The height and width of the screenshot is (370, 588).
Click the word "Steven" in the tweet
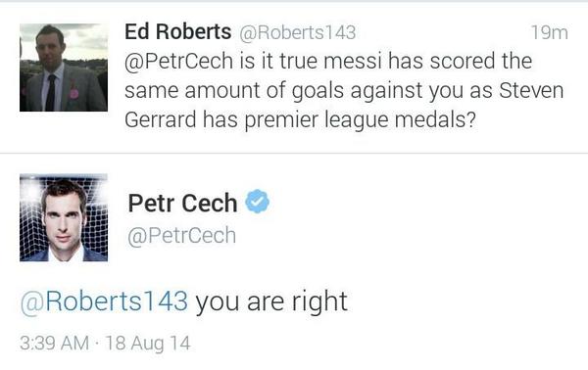pos(531,91)
